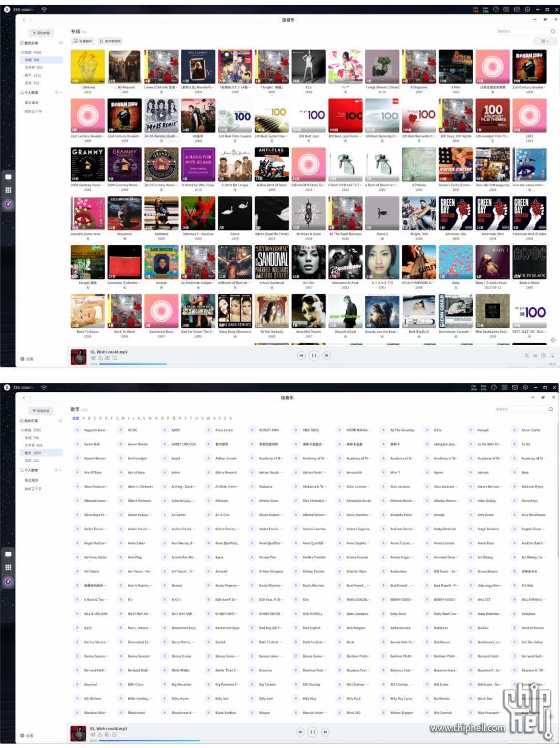Click the search magnifier icon in the albums window
Viewport: 560px width, 748px height.
[553, 31]
